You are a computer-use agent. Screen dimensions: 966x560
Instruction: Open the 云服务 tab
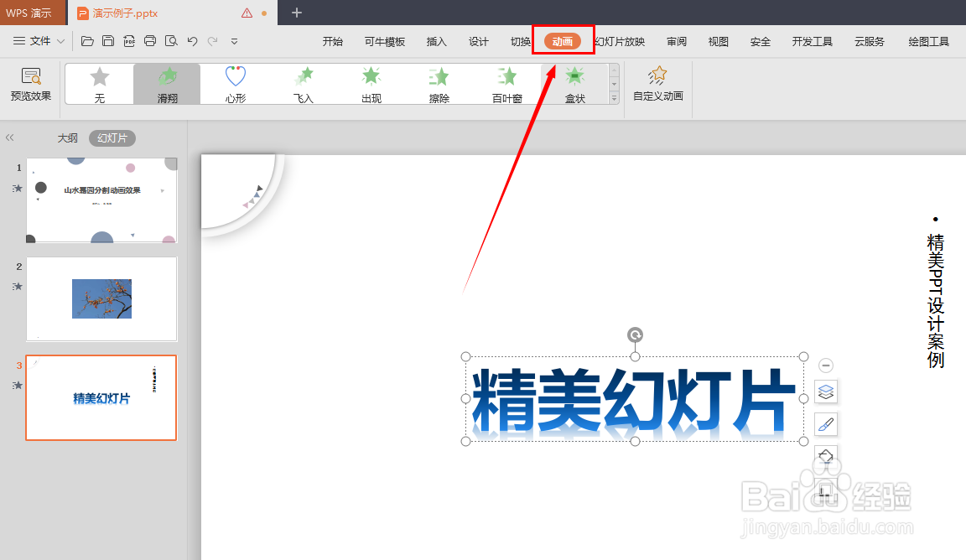(x=870, y=41)
